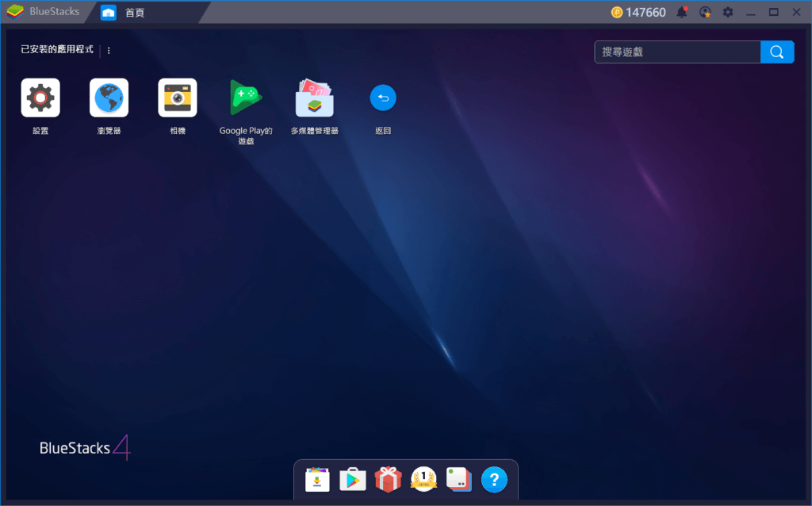Tap the 返回 back shortcut
This screenshot has height=506, width=812.
(x=383, y=97)
